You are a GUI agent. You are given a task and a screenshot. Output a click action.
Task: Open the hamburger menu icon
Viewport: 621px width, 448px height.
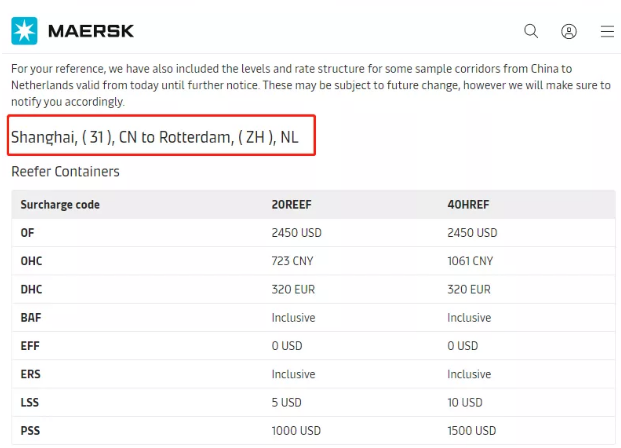pyautogui.click(x=607, y=31)
